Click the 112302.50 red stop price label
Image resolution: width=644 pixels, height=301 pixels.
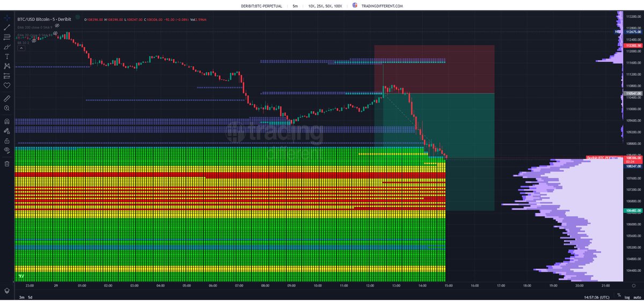(632, 46)
